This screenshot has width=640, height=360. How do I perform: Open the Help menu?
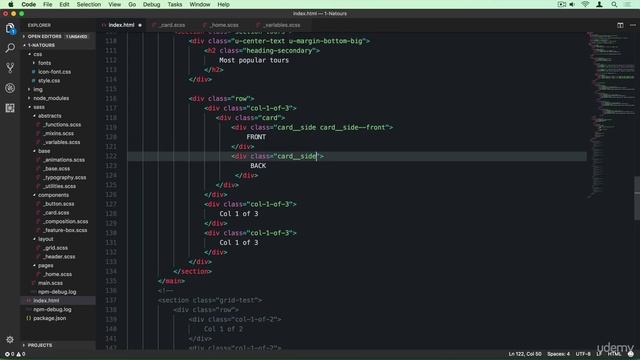(223, 4)
